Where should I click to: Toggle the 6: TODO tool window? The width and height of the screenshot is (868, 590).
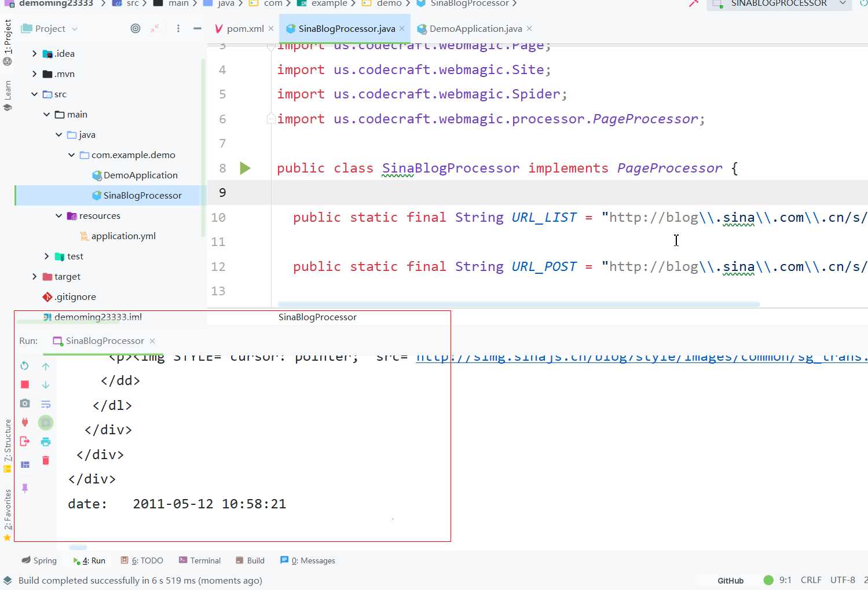point(142,560)
